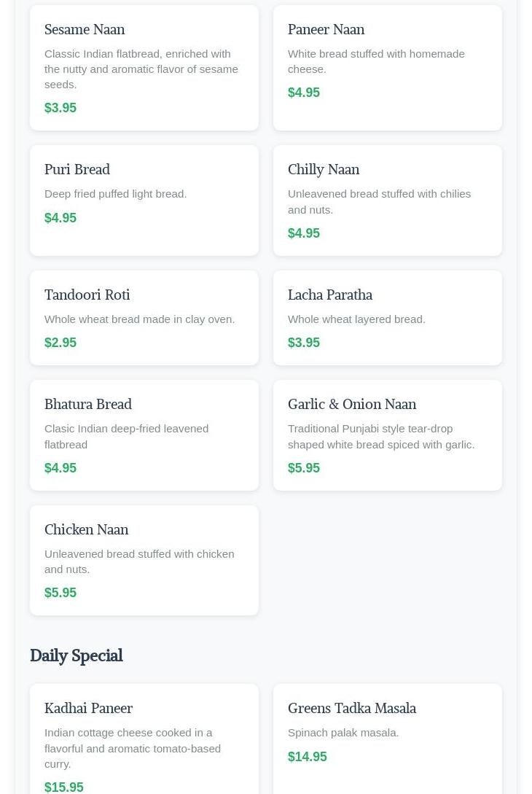This screenshot has height=794, width=532.
Task: Open the Kadhai Paneer daily special
Action: (x=88, y=708)
